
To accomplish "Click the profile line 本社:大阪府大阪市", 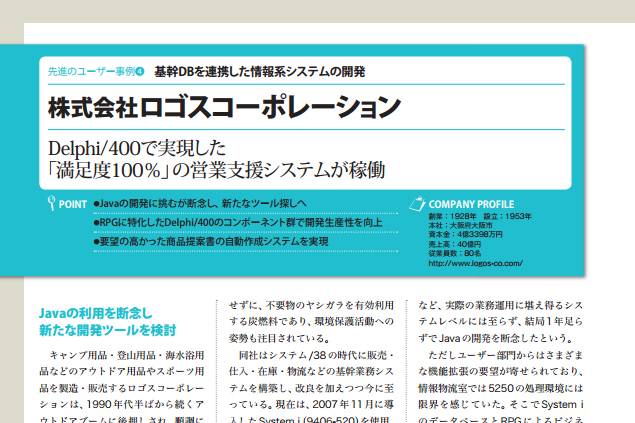I will click(x=460, y=225).
